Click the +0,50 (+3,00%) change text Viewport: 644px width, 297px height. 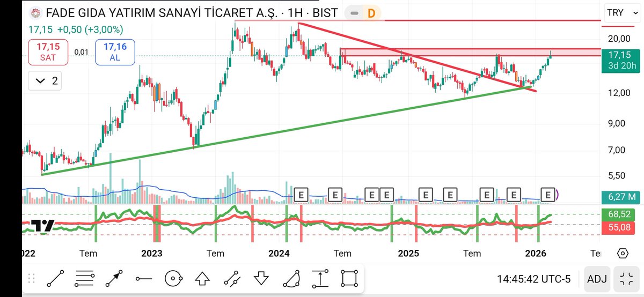(x=90, y=30)
